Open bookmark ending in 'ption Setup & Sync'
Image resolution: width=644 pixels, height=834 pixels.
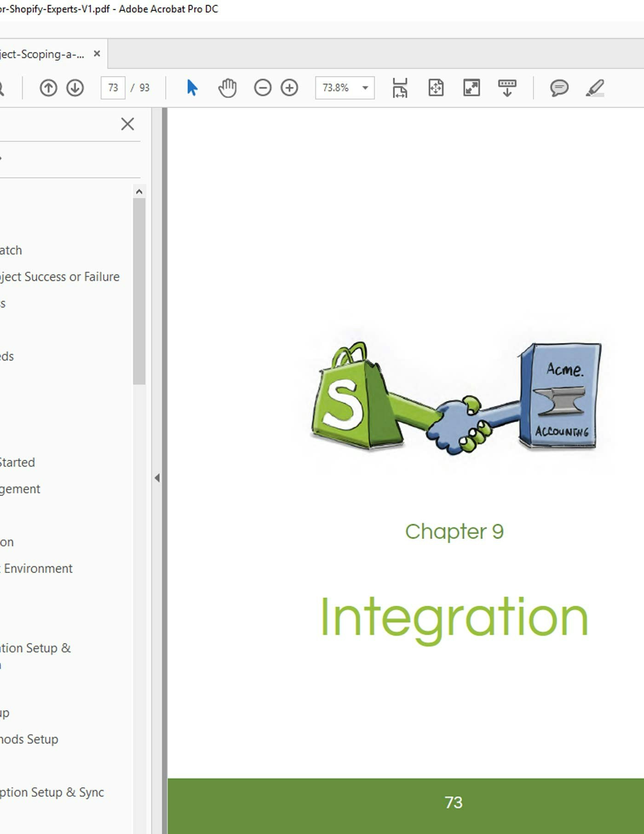tap(52, 792)
